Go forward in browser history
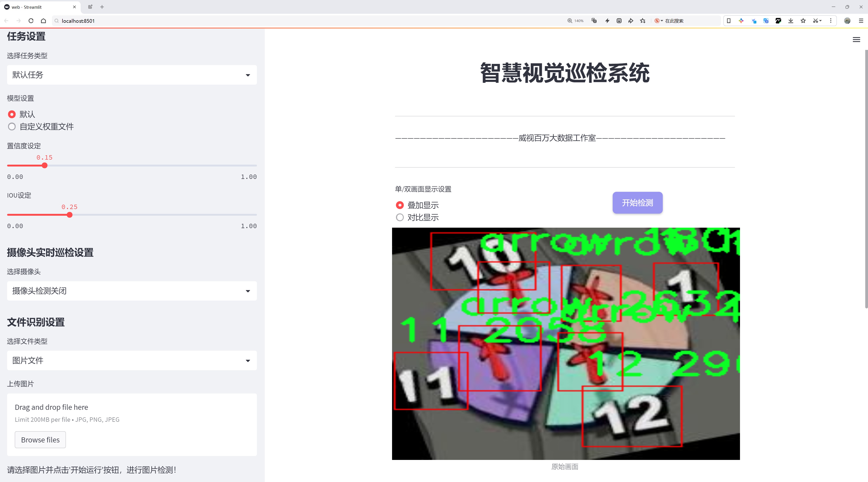Viewport: 868px width, 482px height. pyautogui.click(x=19, y=20)
